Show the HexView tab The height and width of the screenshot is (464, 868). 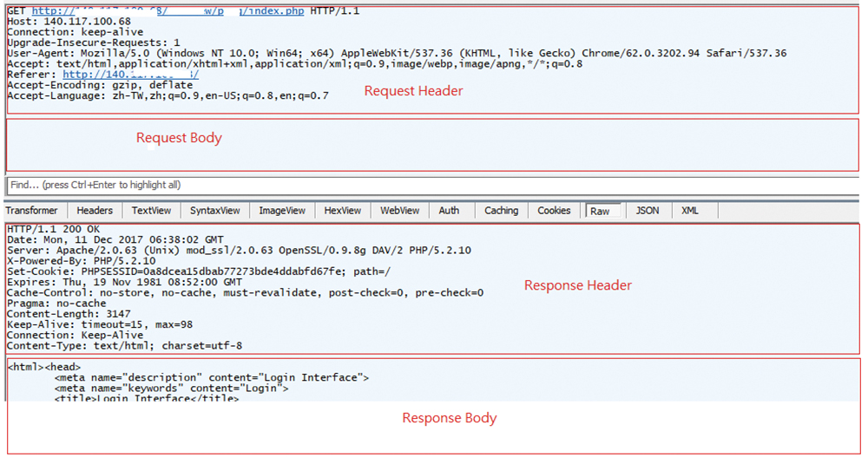[342, 211]
